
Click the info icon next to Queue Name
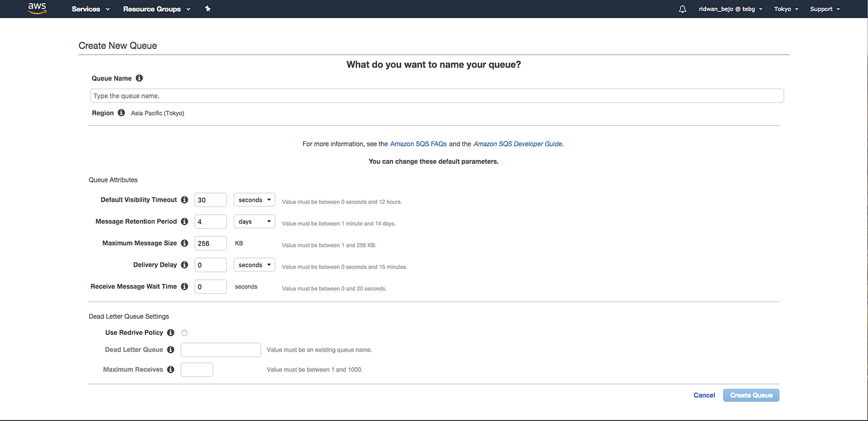coord(139,78)
